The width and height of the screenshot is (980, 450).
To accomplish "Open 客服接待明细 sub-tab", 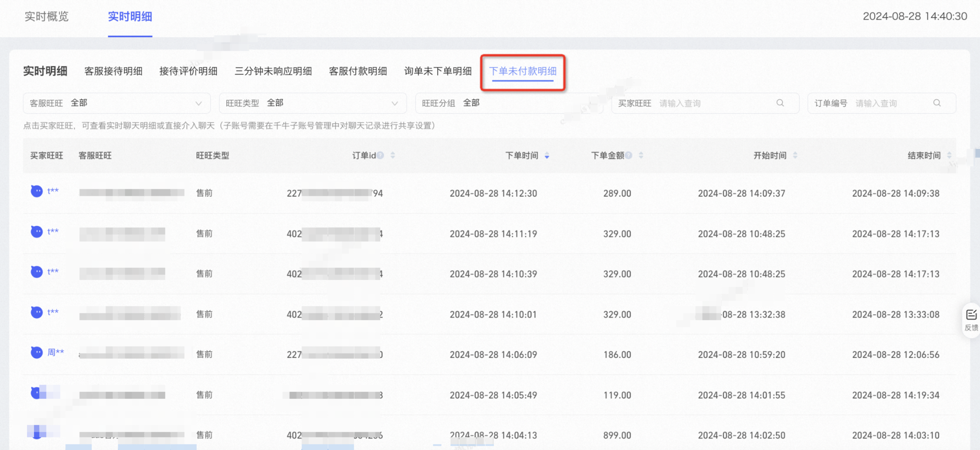I will pos(113,71).
